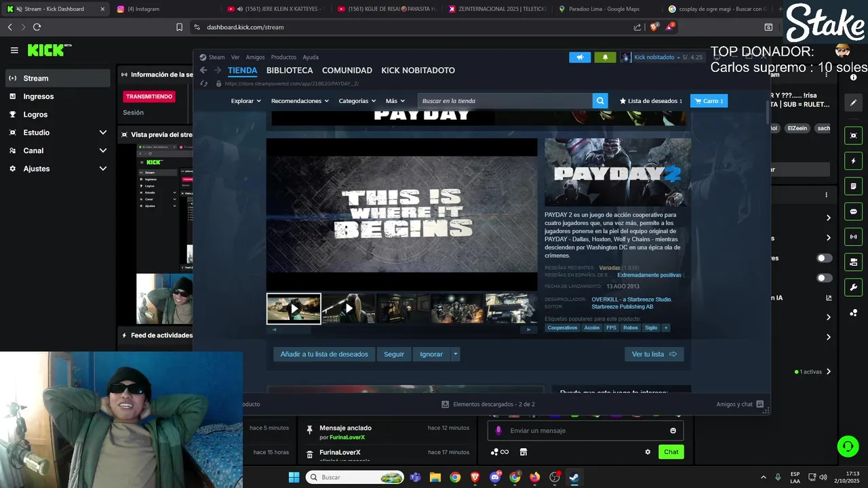Open Discord from Windows taskbar
The height and width of the screenshot is (488, 868).
click(x=495, y=477)
